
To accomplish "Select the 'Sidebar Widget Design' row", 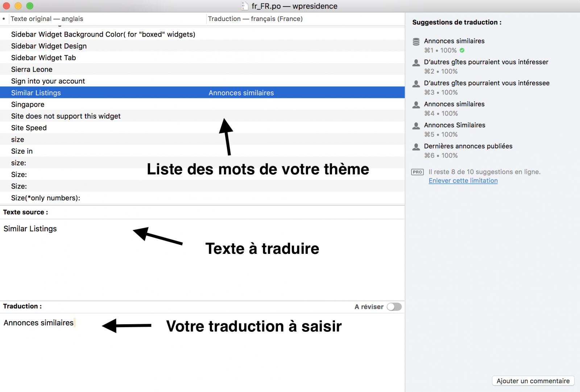I will [202, 46].
